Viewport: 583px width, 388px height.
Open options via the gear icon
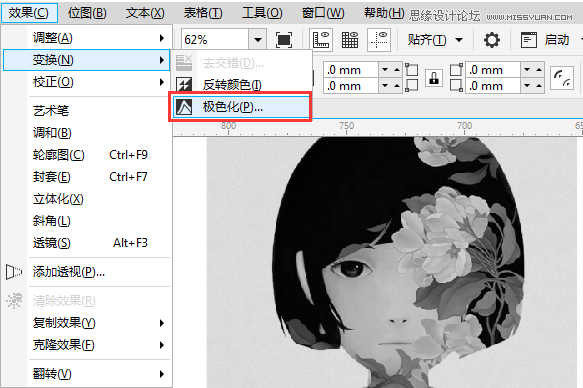(x=492, y=40)
